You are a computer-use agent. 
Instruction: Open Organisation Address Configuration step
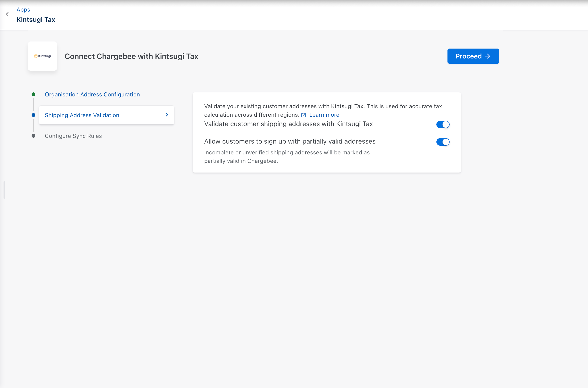(x=92, y=95)
